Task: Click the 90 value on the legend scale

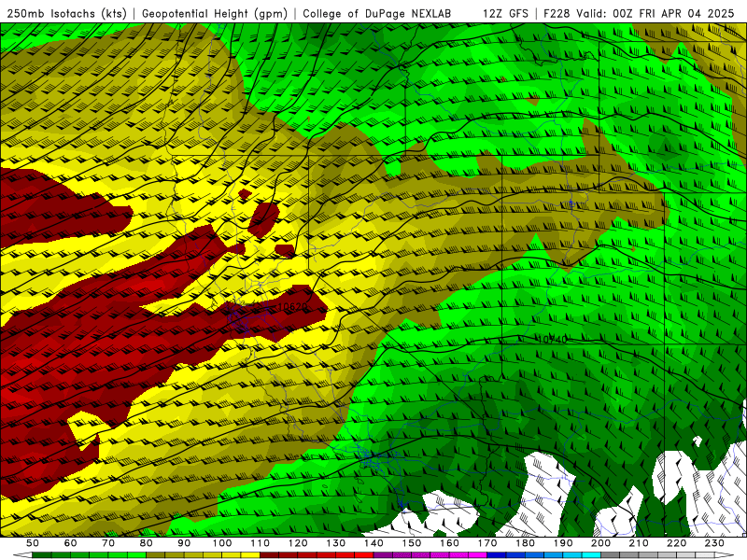Action: 184,543
